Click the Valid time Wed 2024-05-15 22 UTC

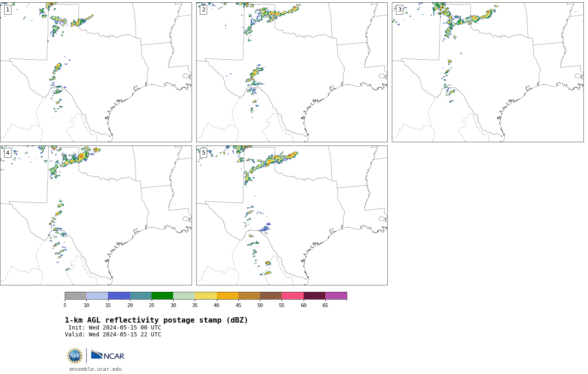click(113, 335)
